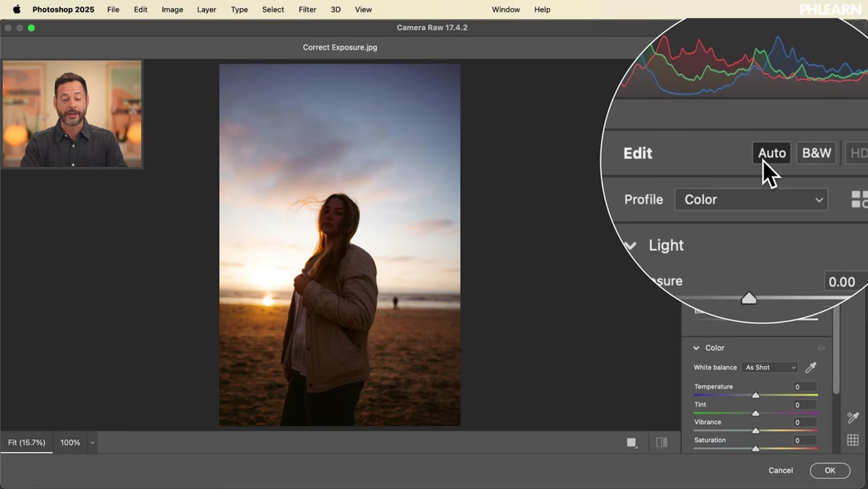
Task: Open the Layer menu
Action: coord(207,9)
